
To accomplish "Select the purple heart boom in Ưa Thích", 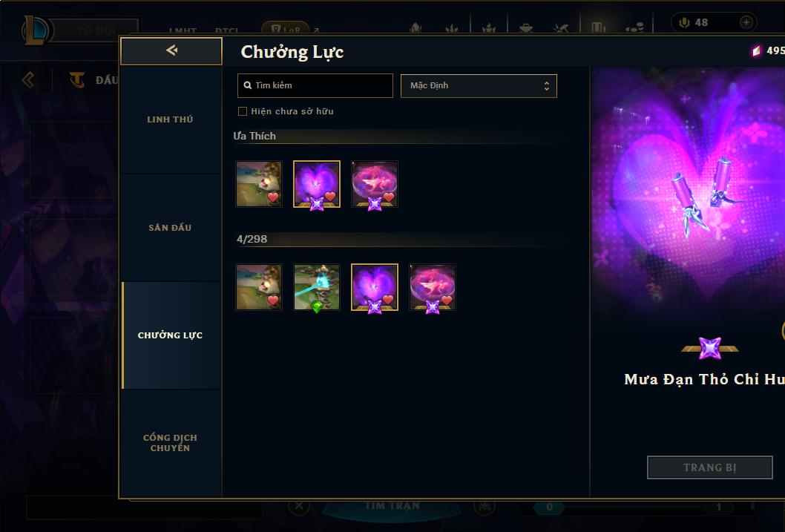I will [x=317, y=184].
